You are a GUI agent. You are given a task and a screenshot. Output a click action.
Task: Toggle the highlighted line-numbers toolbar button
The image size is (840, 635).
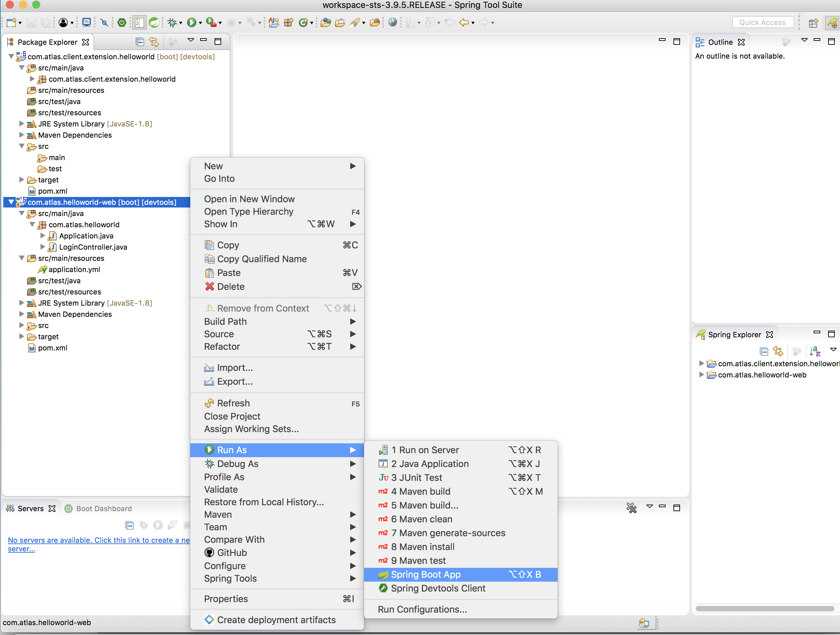pos(139,22)
